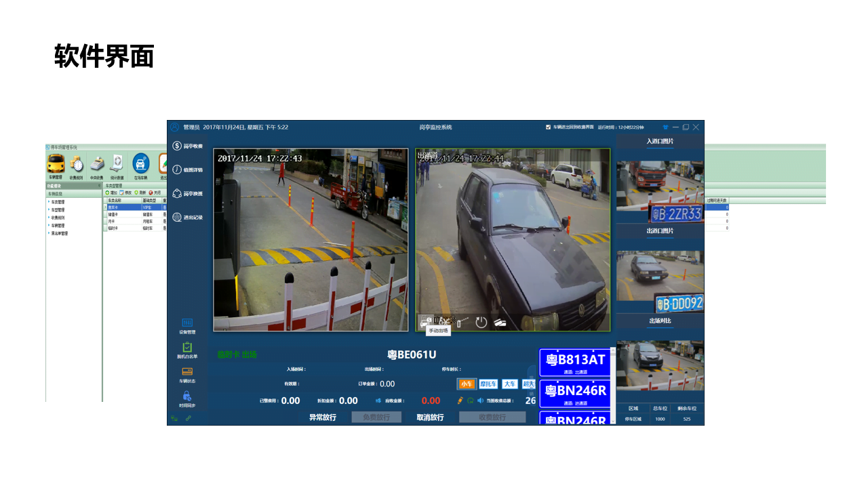
Task: Click 入道口图片 panel header
Action: [x=660, y=142]
